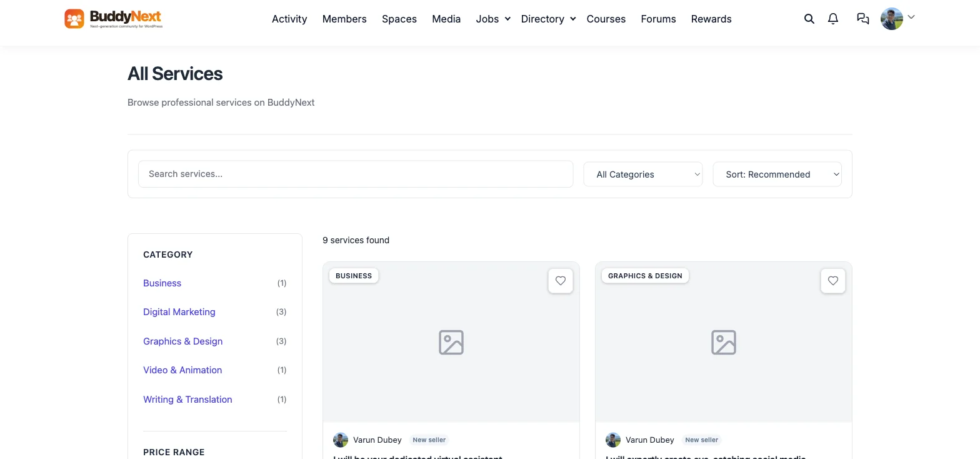980x459 pixels.
Task: Expand the profile menu chevron
Action: (911, 18)
